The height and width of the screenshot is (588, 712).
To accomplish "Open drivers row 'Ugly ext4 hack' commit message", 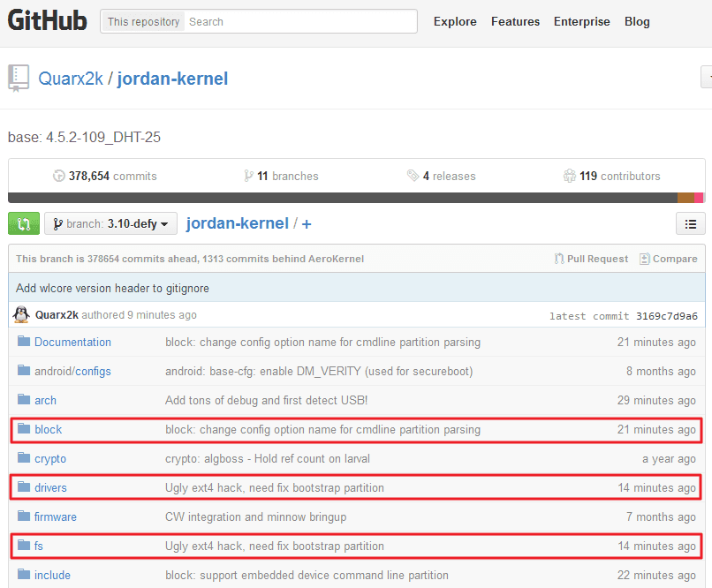I will [275, 487].
